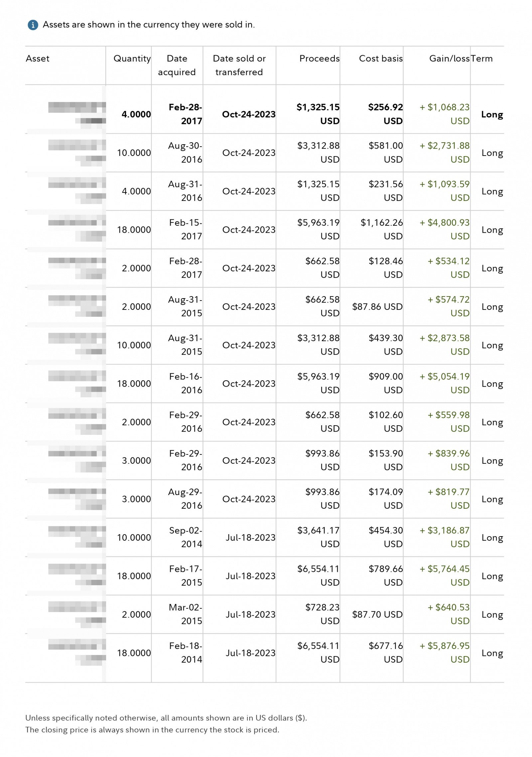Click the Cost basis column header
Screen dimensions: 532x757
(x=381, y=59)
